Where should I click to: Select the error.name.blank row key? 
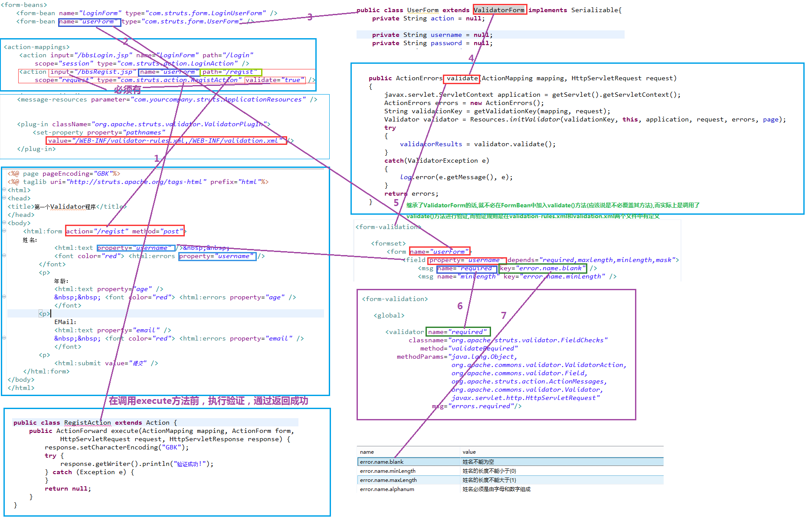[382, 462]
